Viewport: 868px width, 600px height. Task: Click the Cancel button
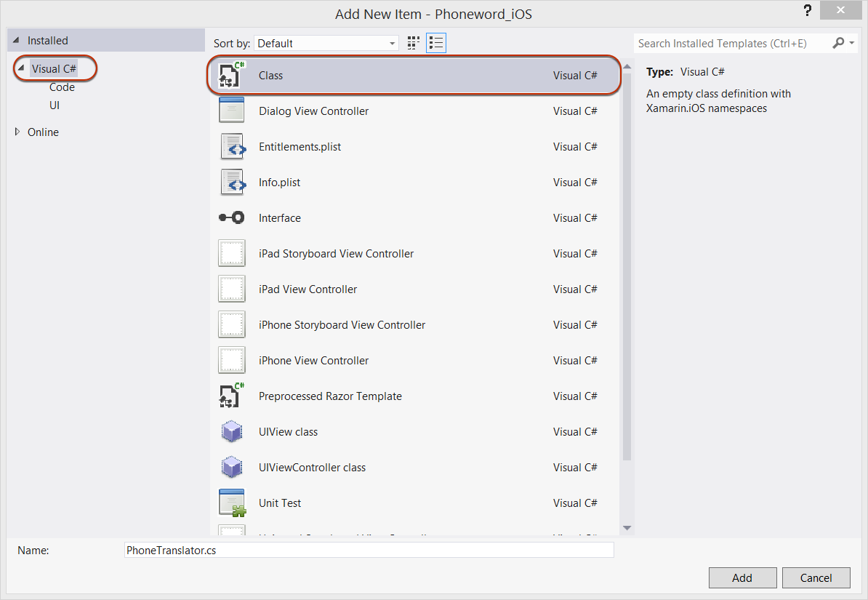click(x=816, y=577)
